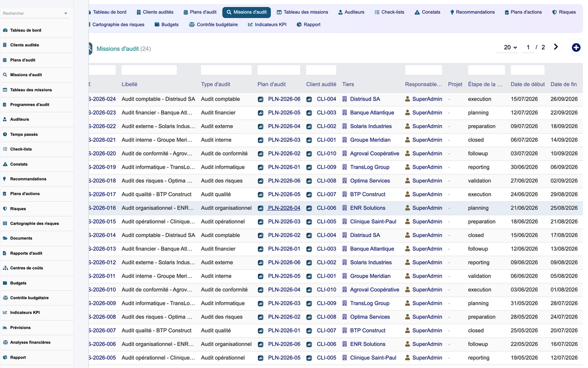Screen dimensions: 588x368
Task: Open the Risques top tab
Action: click(x=564, y=12)
